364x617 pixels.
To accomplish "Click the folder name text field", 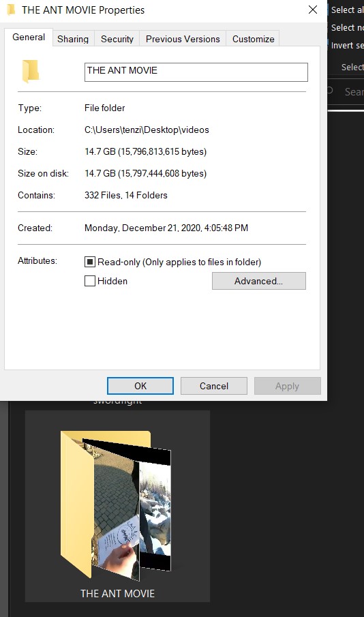I will point(196,72).
